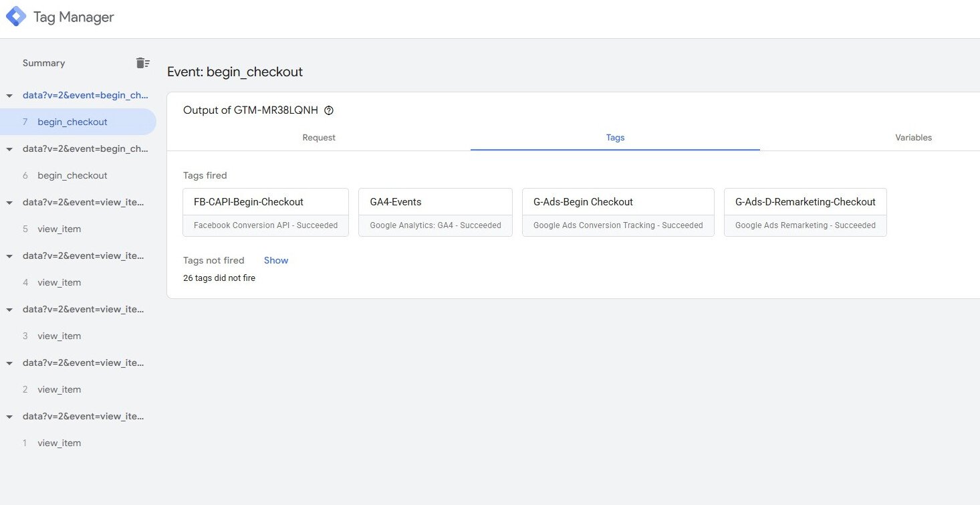Select the Tags tab

click(x=615, y=138)
